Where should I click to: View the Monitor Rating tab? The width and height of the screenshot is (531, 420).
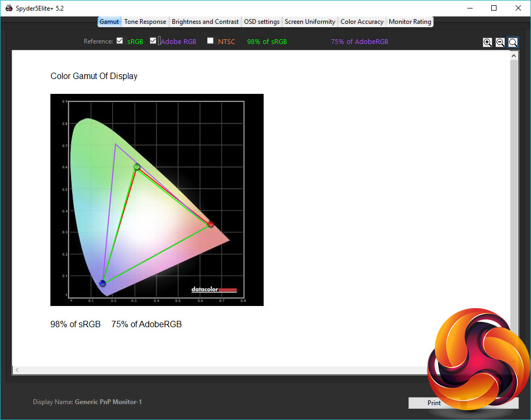point(410,22)
